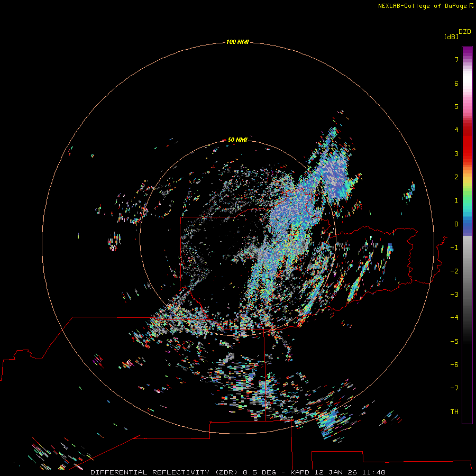The height and width of the screenshot is (476, 476).
Task: Click the "0" value on the dB scale
Action: click(x=456, y=224)
